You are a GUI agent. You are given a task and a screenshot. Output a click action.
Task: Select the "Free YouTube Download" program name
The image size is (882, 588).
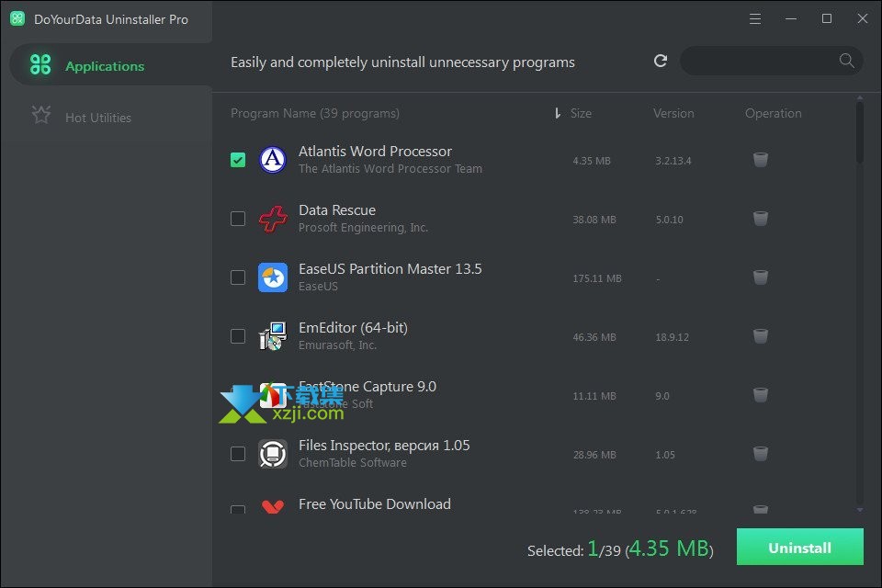pos(375,504)
